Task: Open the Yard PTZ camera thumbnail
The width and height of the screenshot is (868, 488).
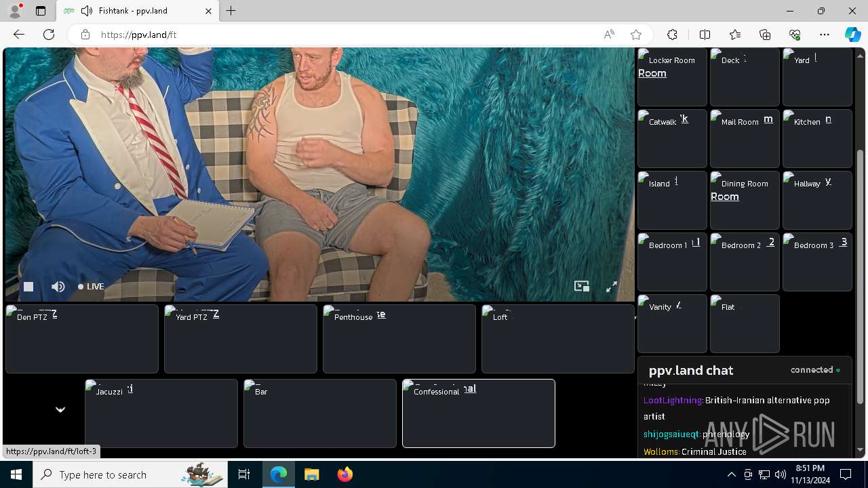Action: click(241, 339)
